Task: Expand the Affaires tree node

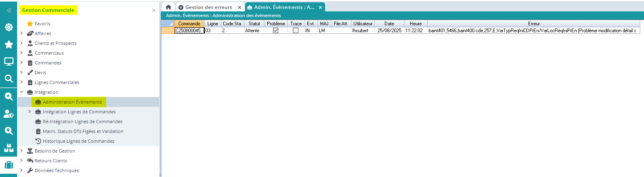Action: click(x=21, y=33)
